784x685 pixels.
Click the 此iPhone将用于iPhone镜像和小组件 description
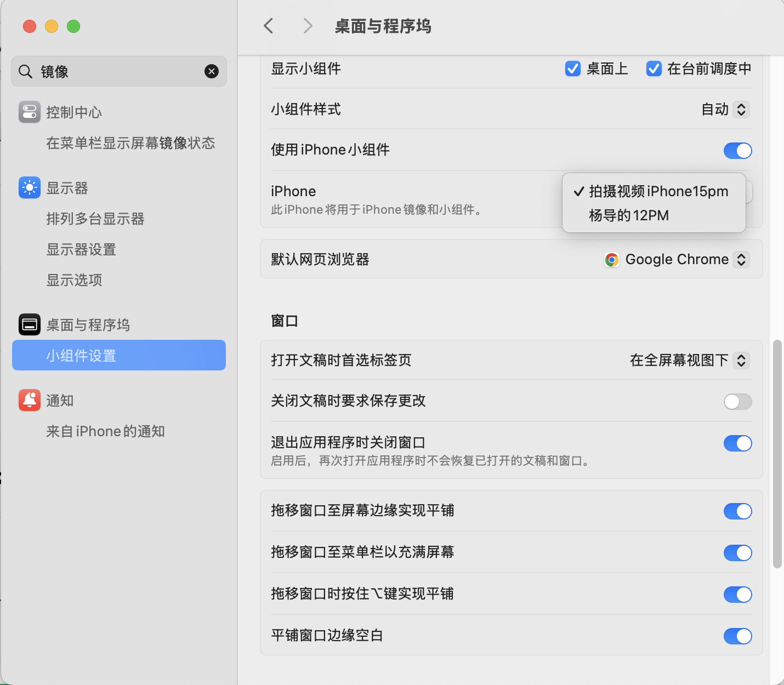pyautogui.click(x=377, y=209)
